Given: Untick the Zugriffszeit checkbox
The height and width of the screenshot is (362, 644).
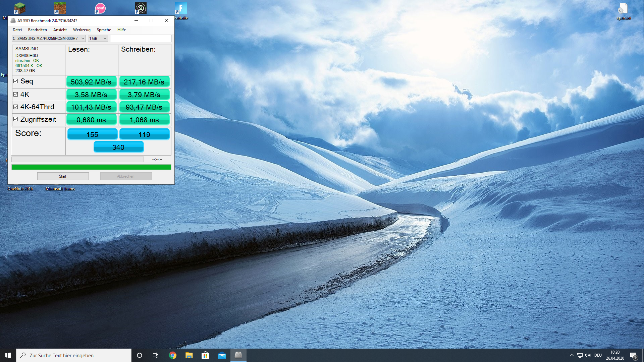Looking at the screenshot, I should (16, 119).
